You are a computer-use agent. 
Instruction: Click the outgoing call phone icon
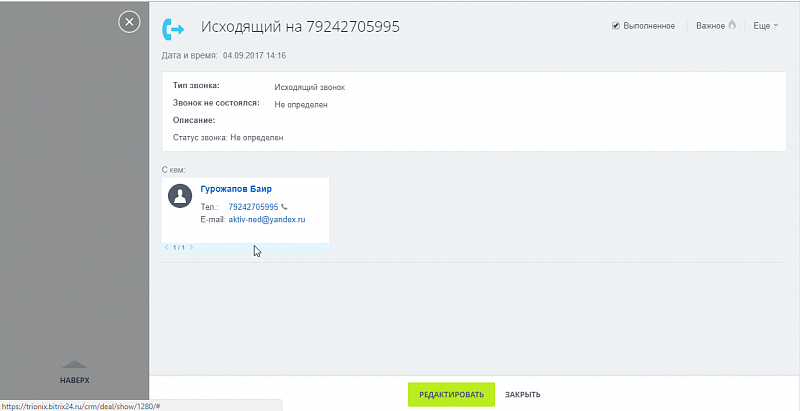tap(172, 29)
